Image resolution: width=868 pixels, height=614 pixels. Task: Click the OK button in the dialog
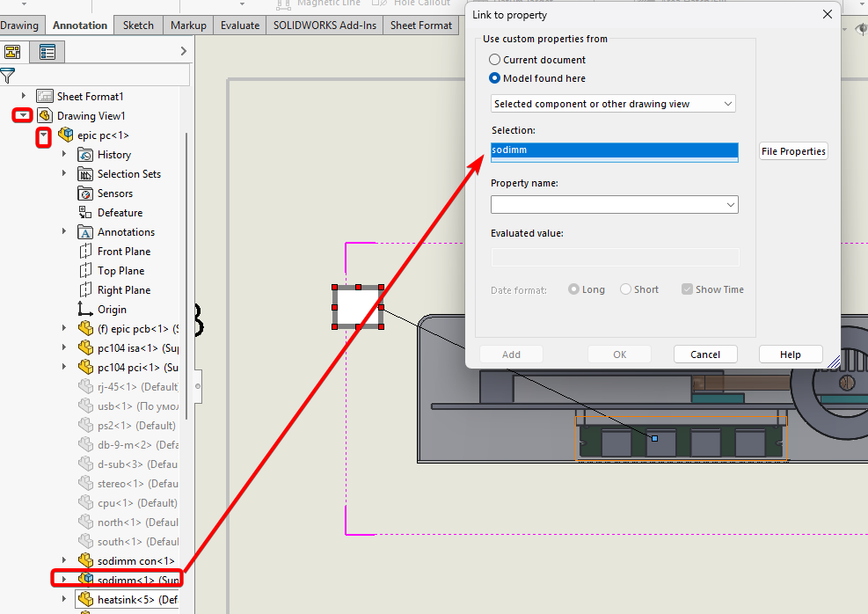click(x=619, y=355)
